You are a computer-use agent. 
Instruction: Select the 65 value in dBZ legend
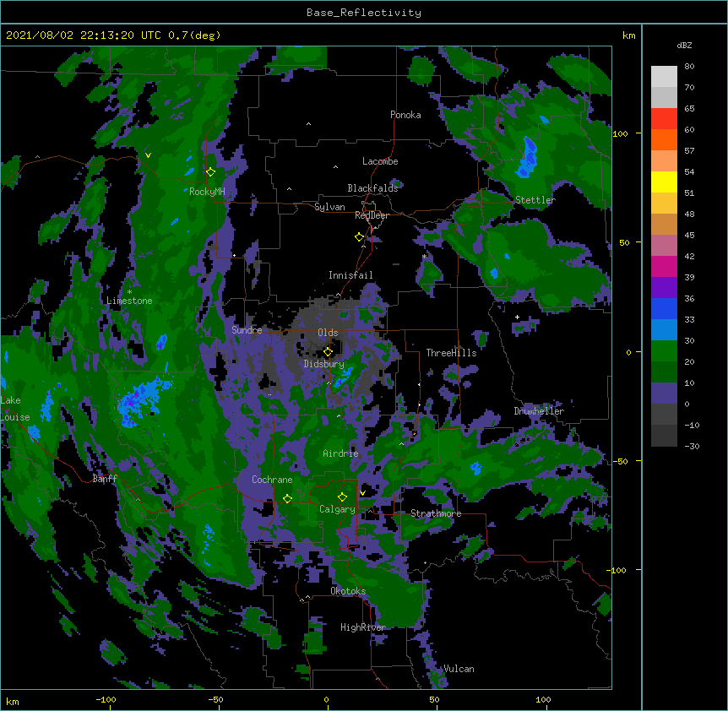689,109
